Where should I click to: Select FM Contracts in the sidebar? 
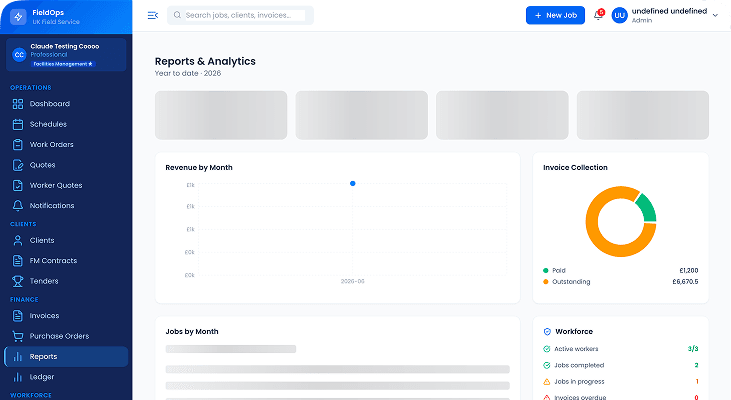tap(66, 261)
